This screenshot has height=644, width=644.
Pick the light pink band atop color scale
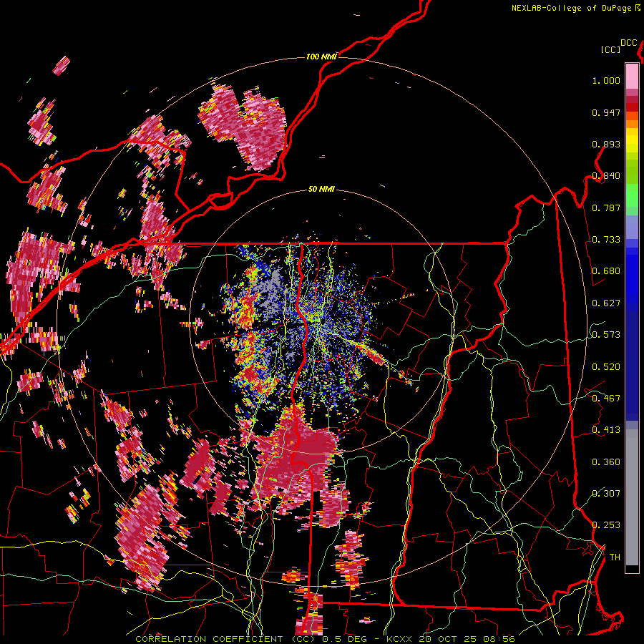(632, 76)
